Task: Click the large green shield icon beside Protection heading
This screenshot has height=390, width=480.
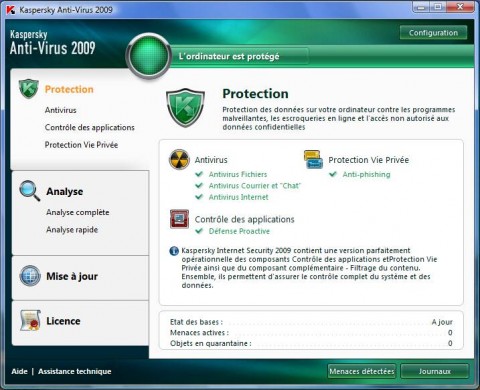Action: [x=185, y=108]
